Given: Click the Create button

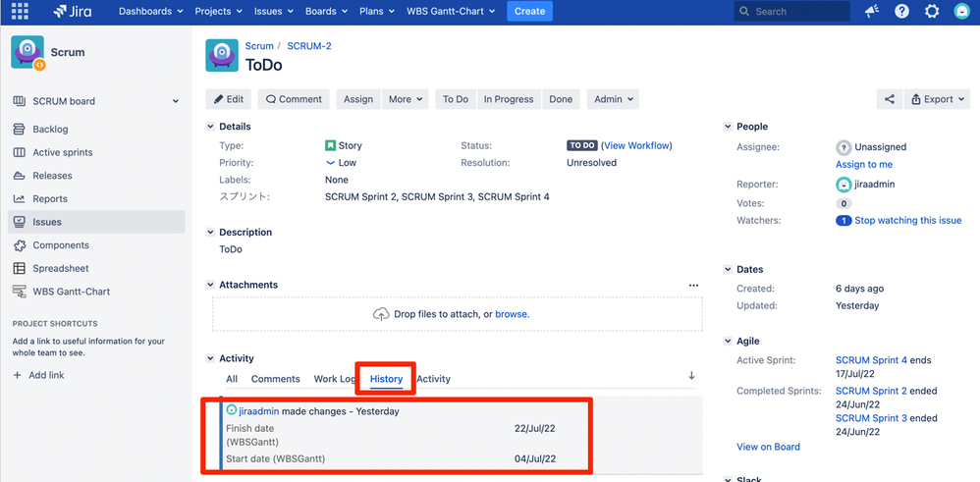Looking at the screenshot, I should click(529, 11).
